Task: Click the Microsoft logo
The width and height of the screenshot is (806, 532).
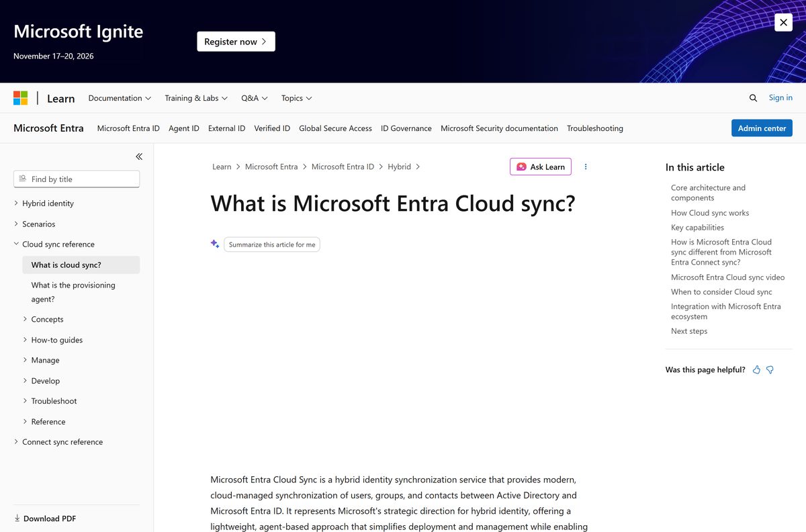Action: [x=21, y=98]
